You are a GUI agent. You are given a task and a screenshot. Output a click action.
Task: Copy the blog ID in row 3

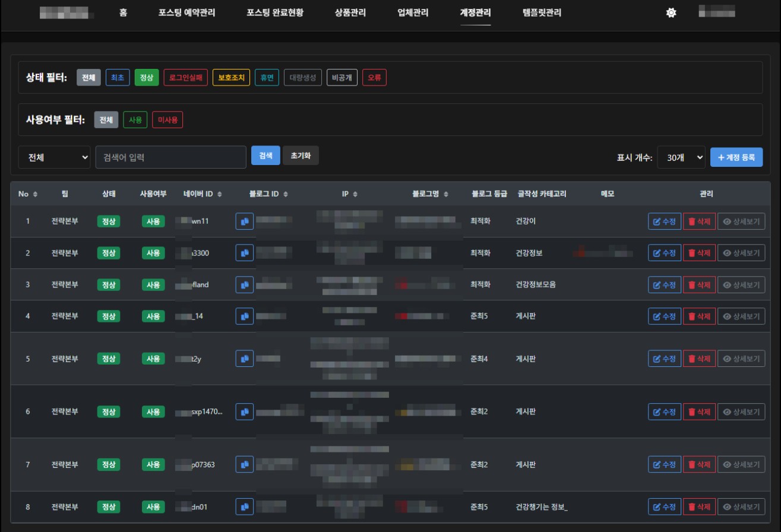(x=244, y=284)
